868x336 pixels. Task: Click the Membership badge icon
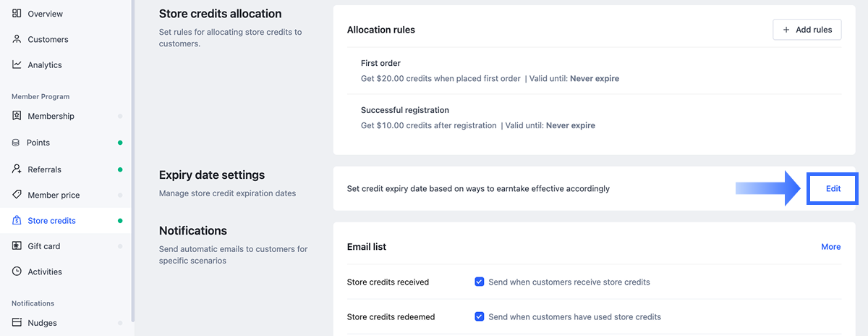17,116
